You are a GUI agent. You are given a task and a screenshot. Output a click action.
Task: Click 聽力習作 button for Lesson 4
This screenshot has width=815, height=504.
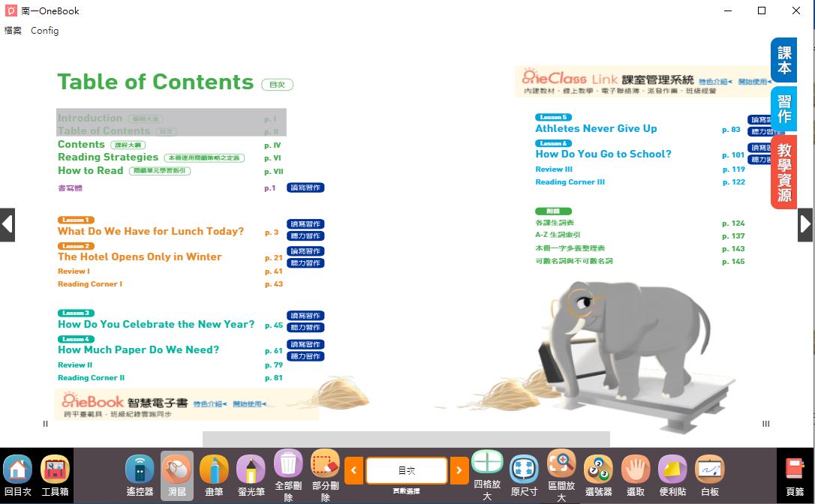[305, 356]
